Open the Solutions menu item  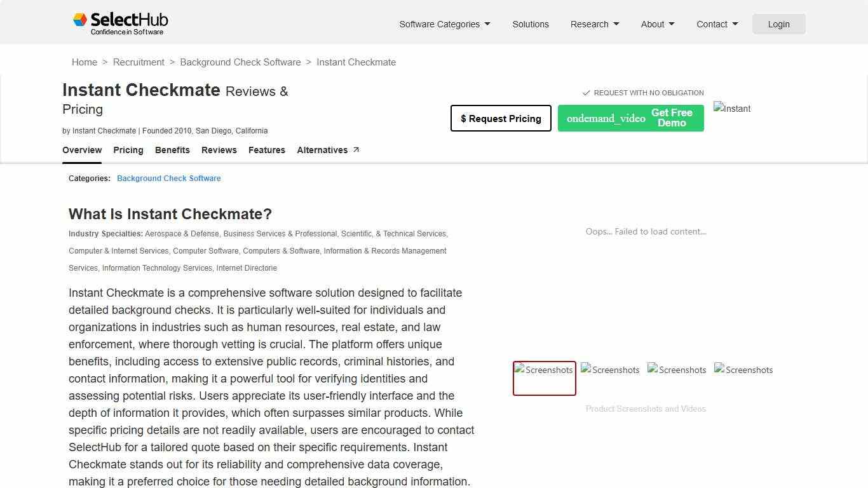click(531, 24)
